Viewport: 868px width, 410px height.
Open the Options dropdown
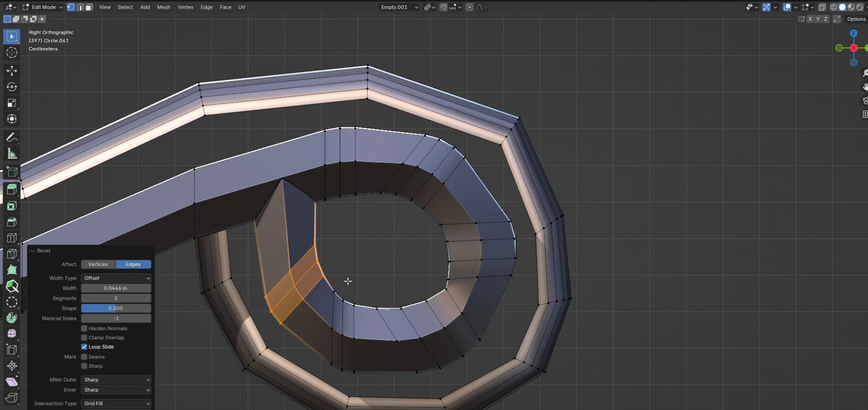[856, 19]
